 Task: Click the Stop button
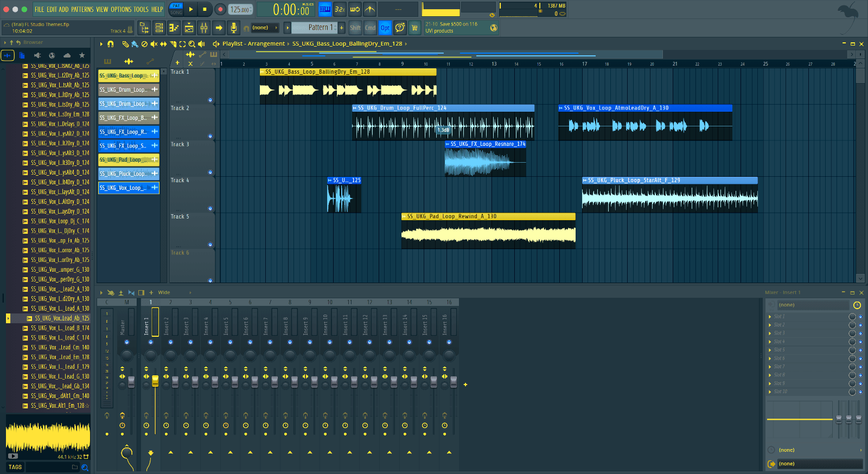[205, 9]
